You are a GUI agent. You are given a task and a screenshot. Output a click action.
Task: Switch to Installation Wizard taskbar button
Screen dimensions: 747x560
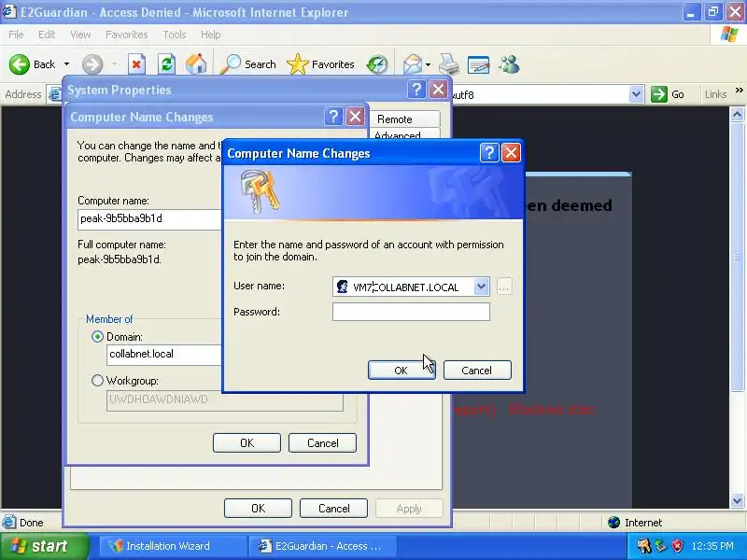(172, 546)
